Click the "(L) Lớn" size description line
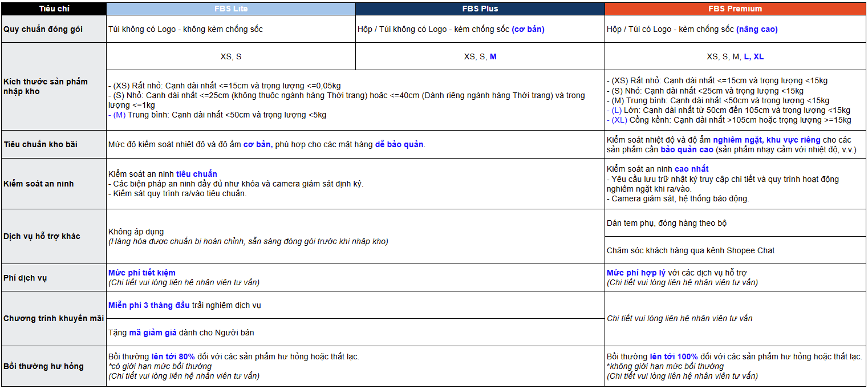This screenshot has height=389, width=868. [728, 110]
